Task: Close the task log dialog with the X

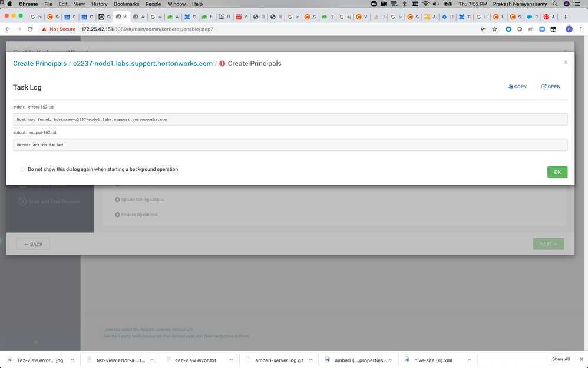Action: pos(566,63)
